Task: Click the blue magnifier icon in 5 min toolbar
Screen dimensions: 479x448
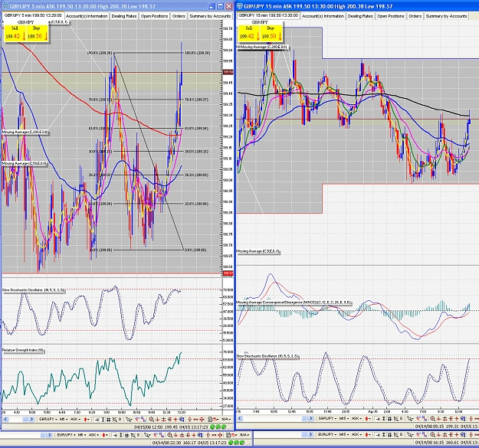Action: point(182,420)
